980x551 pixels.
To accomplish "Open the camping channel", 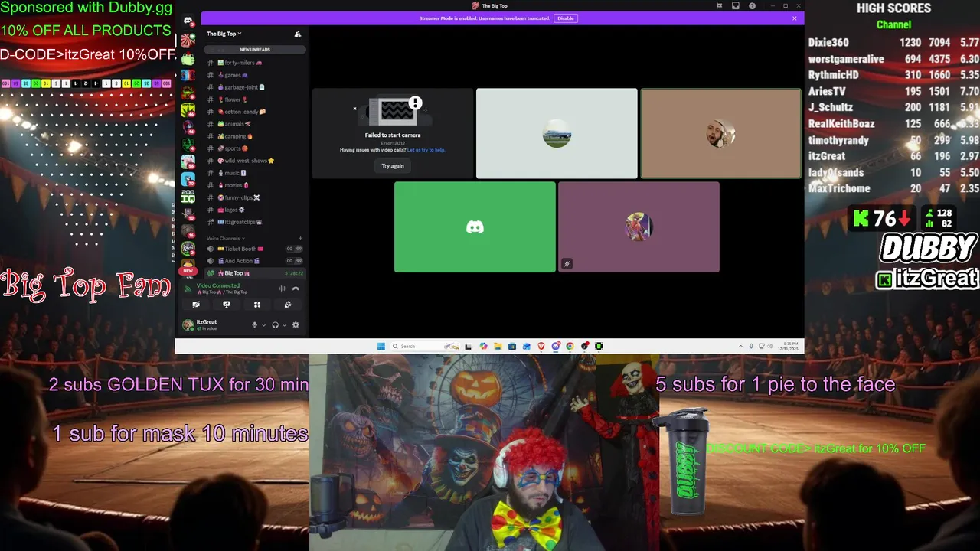I will [255, 136].
